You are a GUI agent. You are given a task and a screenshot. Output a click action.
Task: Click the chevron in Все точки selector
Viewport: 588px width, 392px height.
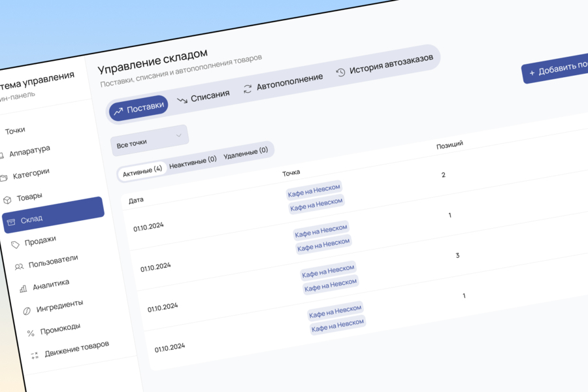pos(179,135)
